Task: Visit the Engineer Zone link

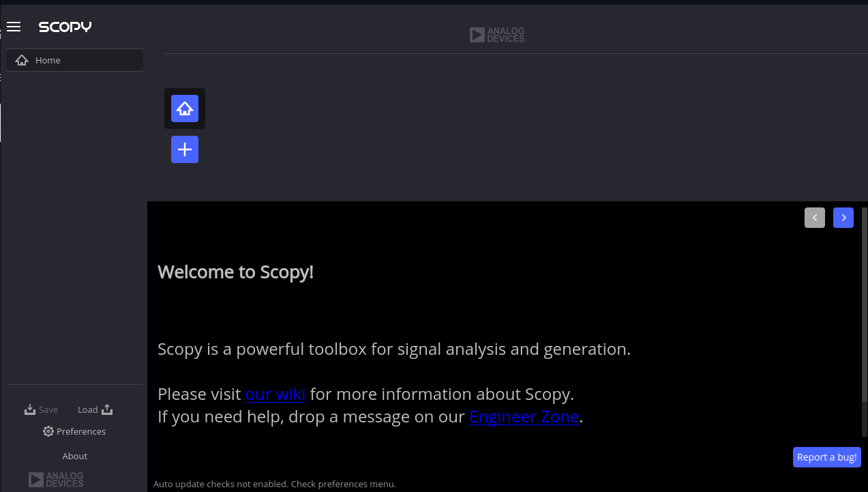Action: coord(524,416)
